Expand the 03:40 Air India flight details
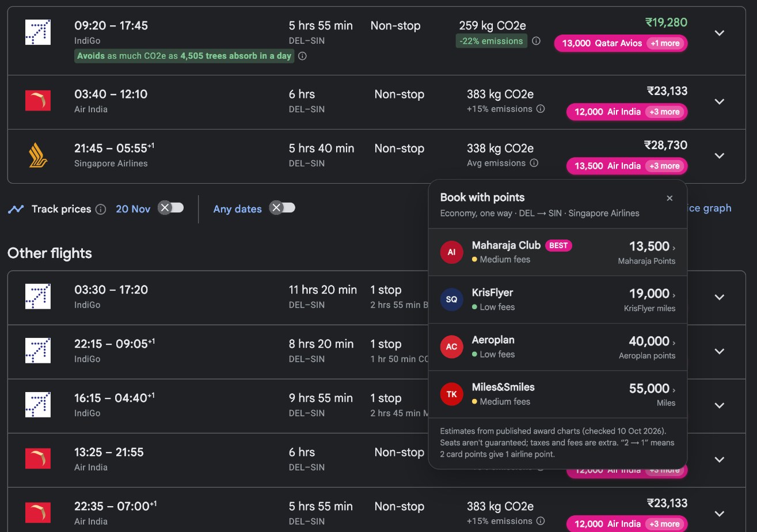The height and width of the screenshot is (532, 757). (719, 101)
